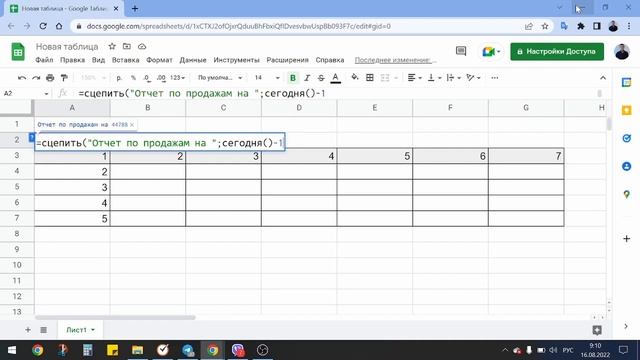Image resolution: width=640 pixels, height=360 pixels.
Task: Select column D header
Action: click(299, 108)
